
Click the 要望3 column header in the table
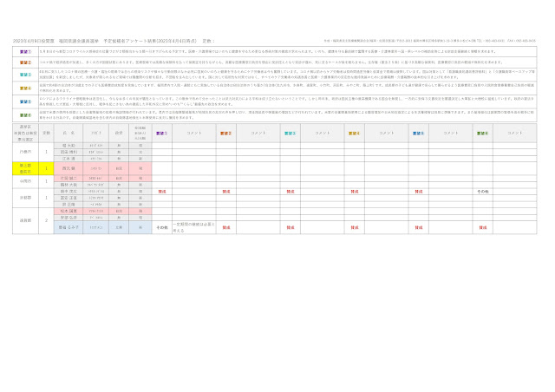(290, 134)
